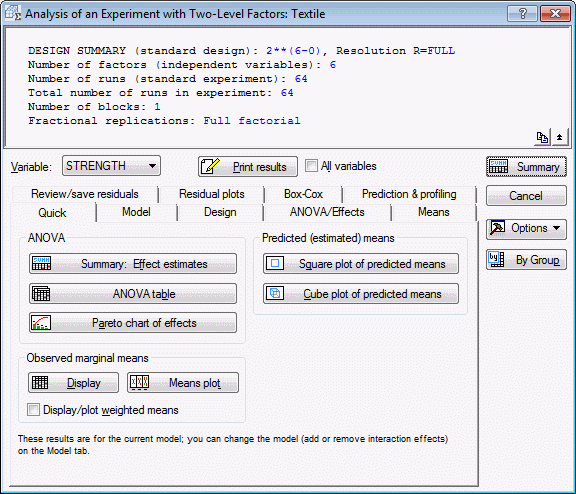Viewport: 576px width, 494px height.
Task: Select the Residual plots tab
Action: point(212,194)
